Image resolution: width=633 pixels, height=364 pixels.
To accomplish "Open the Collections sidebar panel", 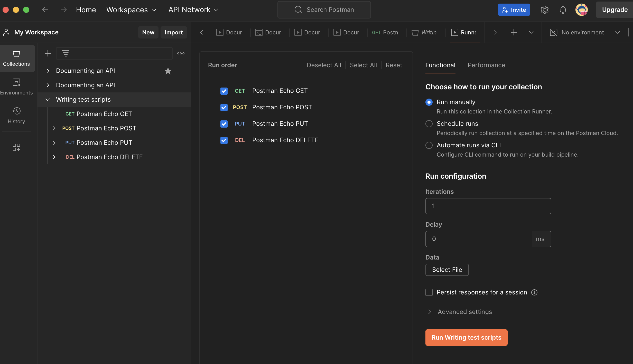I will click(x=16, y=58).
